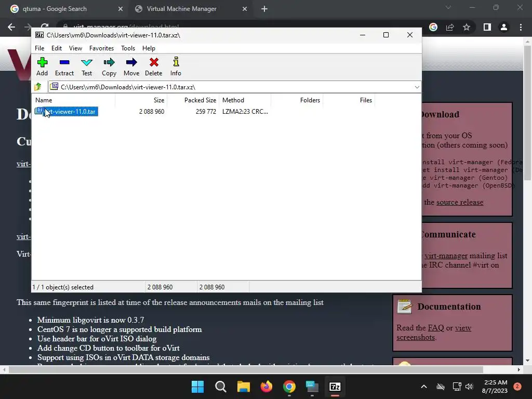Click the 7-Zip address path field
The image size is (532, 399).
click(x=235, y=87)
